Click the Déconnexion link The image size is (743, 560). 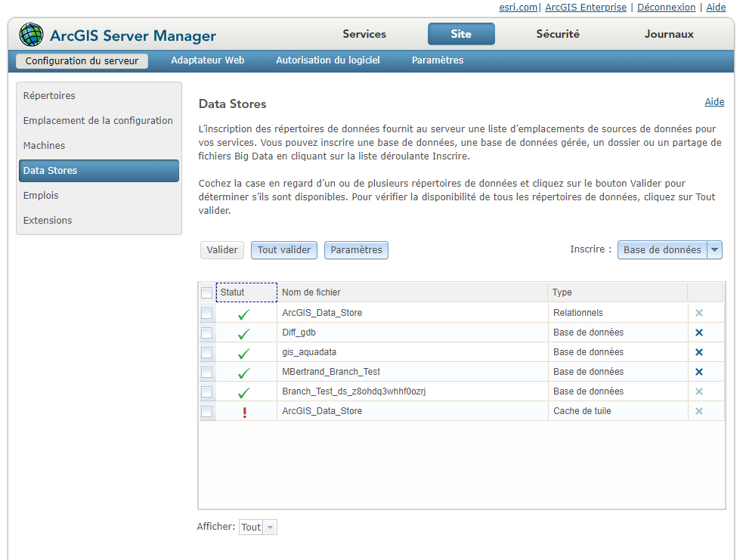point(666,7)
